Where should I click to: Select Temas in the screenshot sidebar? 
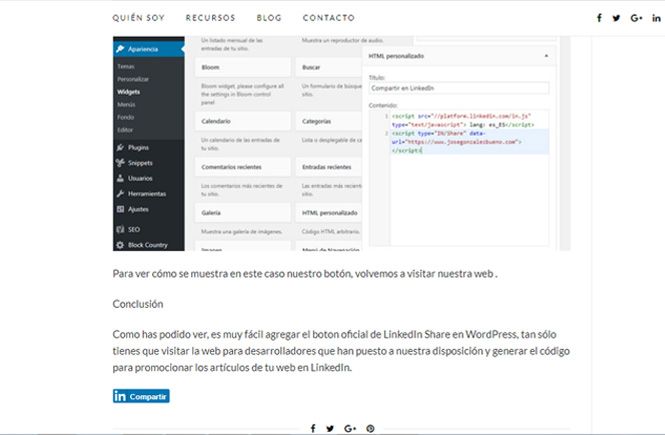(126, 67)
